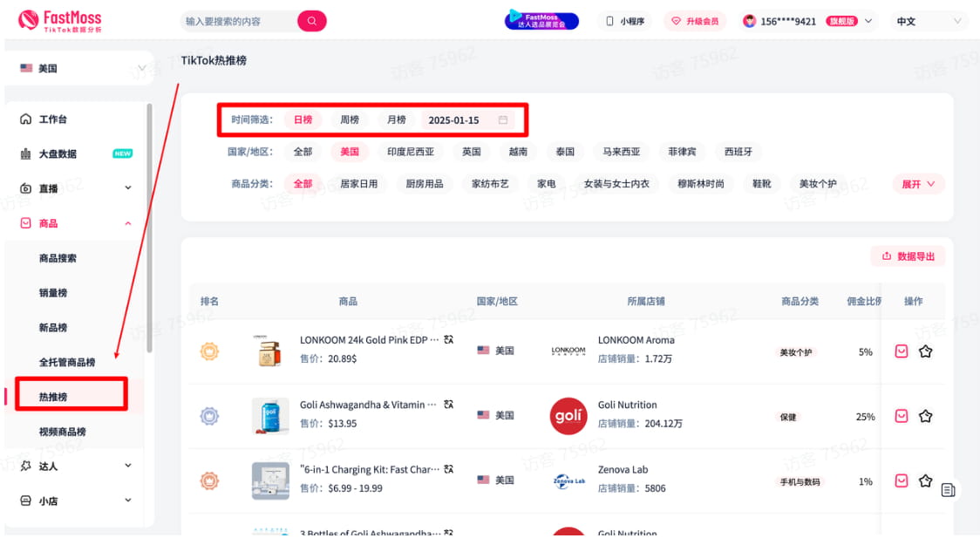The height and width of the screenshot is (545, 980).
Task: Click the magnifier search button
Action: coord(311,21)
